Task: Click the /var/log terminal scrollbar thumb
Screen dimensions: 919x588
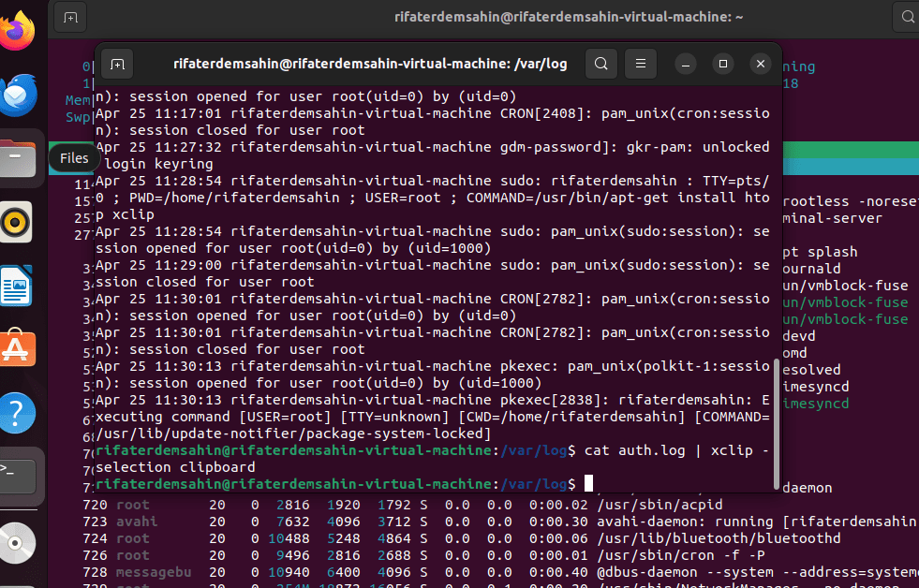Action: pyautogui.click(x=778, y=423)
